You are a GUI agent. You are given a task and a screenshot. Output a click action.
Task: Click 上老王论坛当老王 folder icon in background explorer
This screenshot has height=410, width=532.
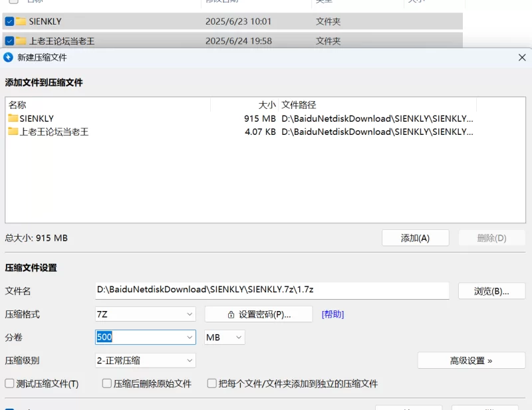21,41
